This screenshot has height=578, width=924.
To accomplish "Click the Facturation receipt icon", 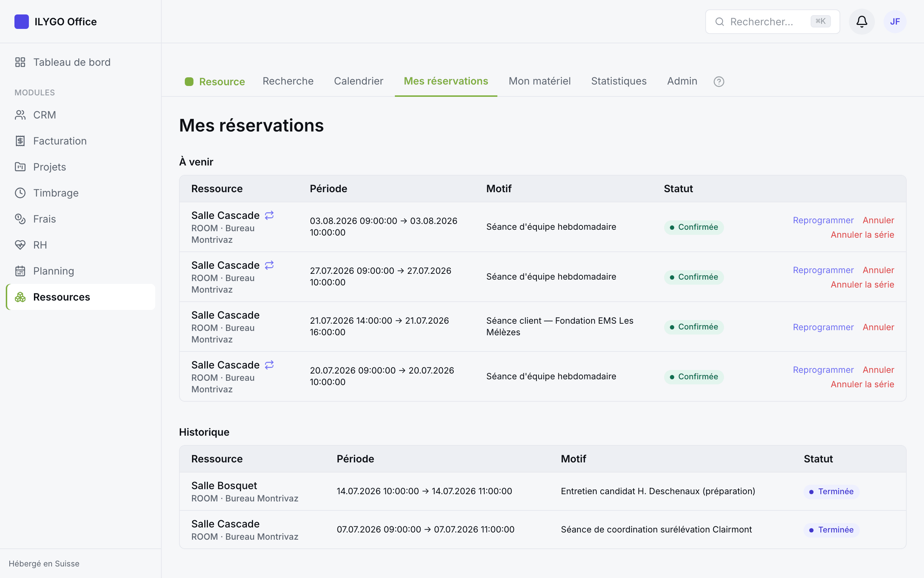I will pyautogui.click(x=20, y=141).
